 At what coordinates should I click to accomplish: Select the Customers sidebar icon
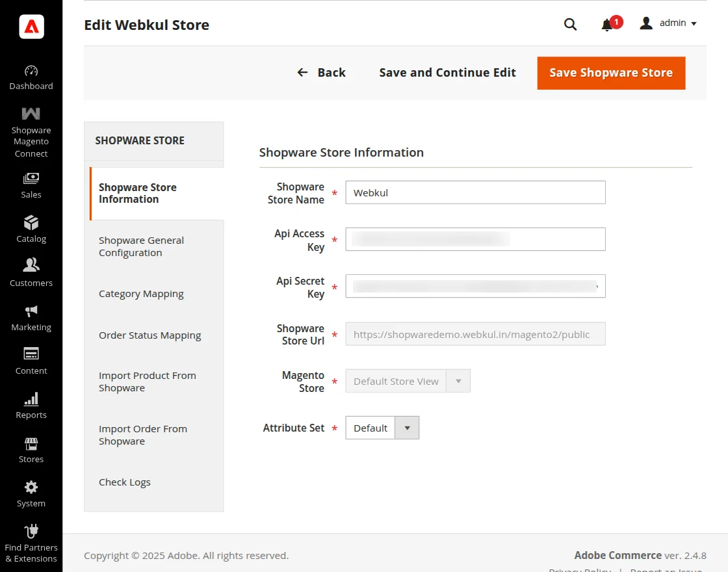tap(31, 272)
